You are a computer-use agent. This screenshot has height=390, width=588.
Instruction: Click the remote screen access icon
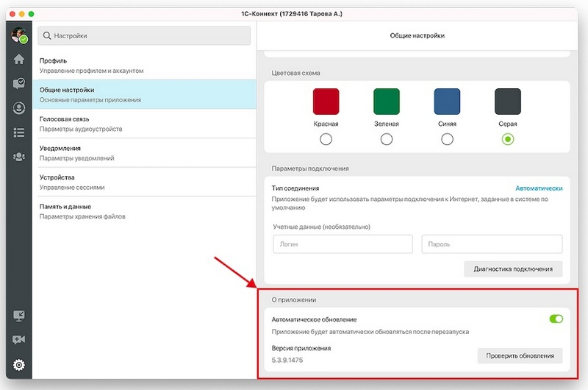coord(19,316)
